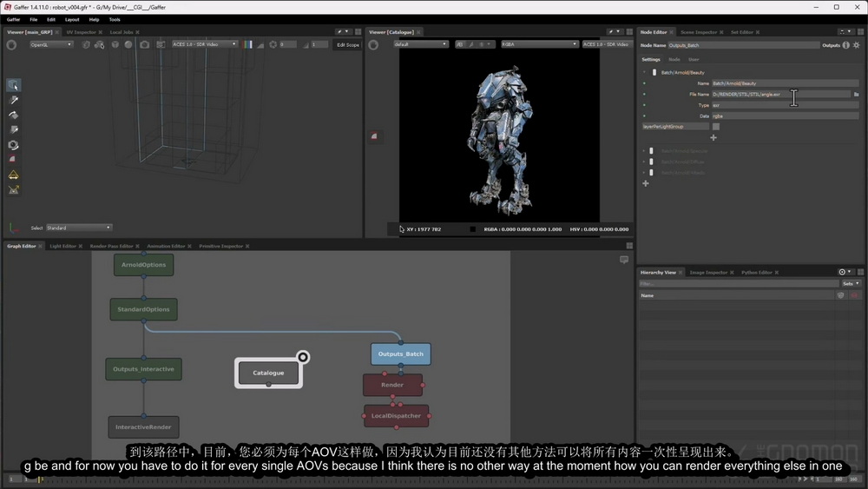
Task: Open the Tools menu
Action: (115, 19)
